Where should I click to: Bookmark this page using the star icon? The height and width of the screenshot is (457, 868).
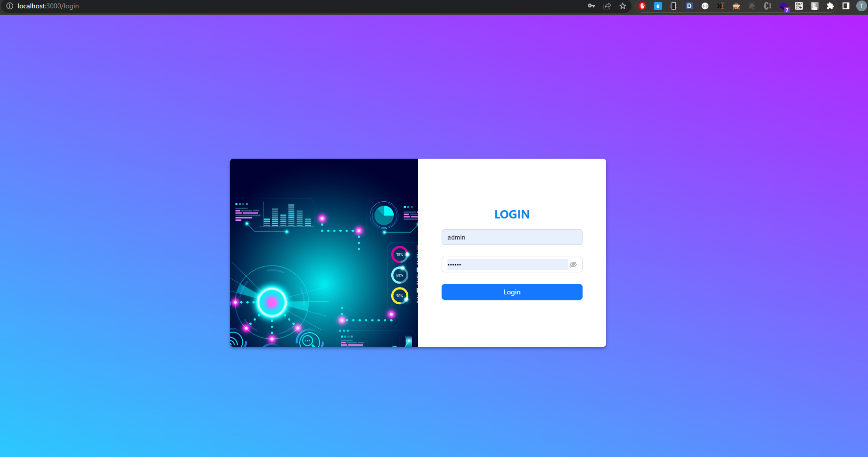623,6
